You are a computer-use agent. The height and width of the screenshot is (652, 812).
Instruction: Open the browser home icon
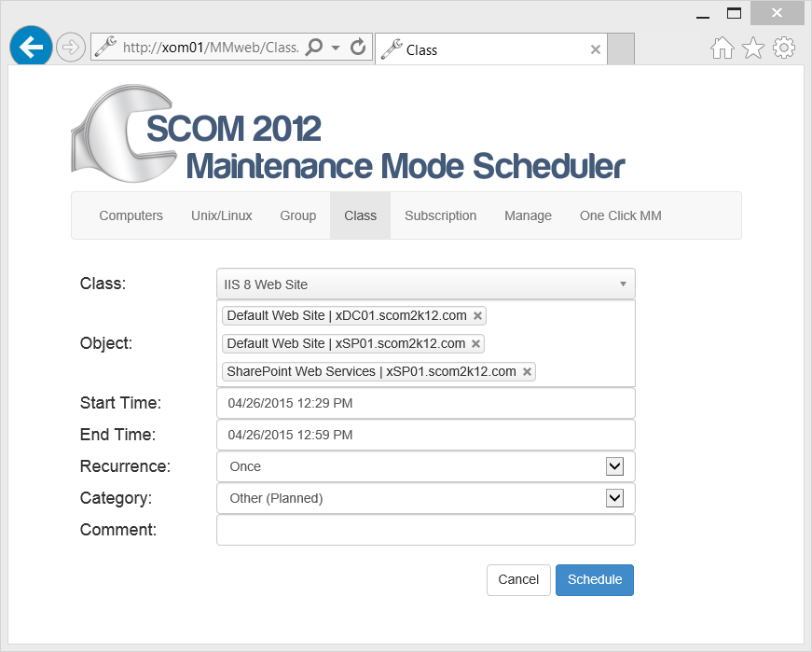722,48
